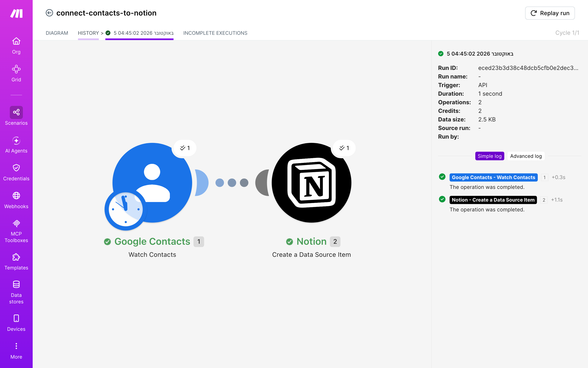Click the Notion - Create a Data Source Item tag

493,200
